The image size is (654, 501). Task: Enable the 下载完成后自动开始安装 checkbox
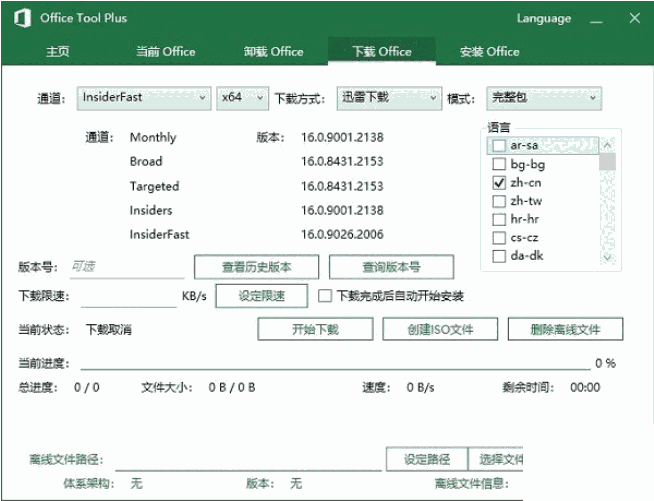(x=325, y=296)
